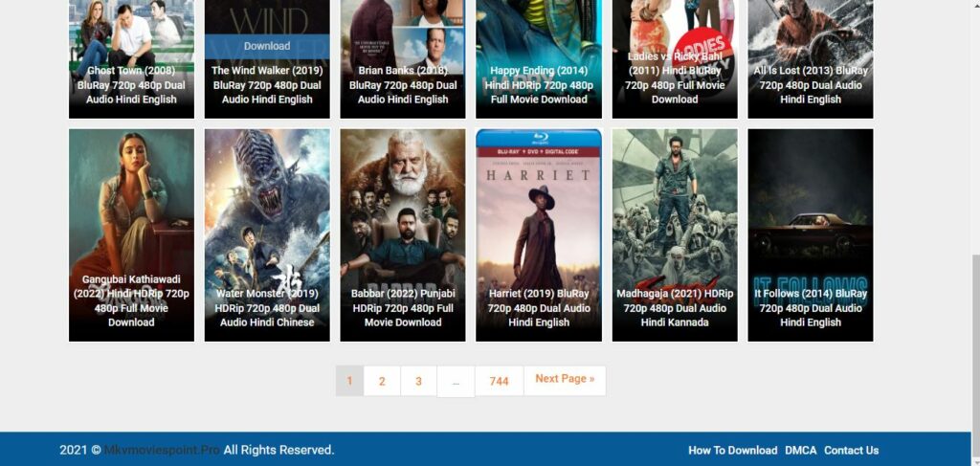Go to pagination page 2
Viewport: 980px width, 466px height.
382,381
